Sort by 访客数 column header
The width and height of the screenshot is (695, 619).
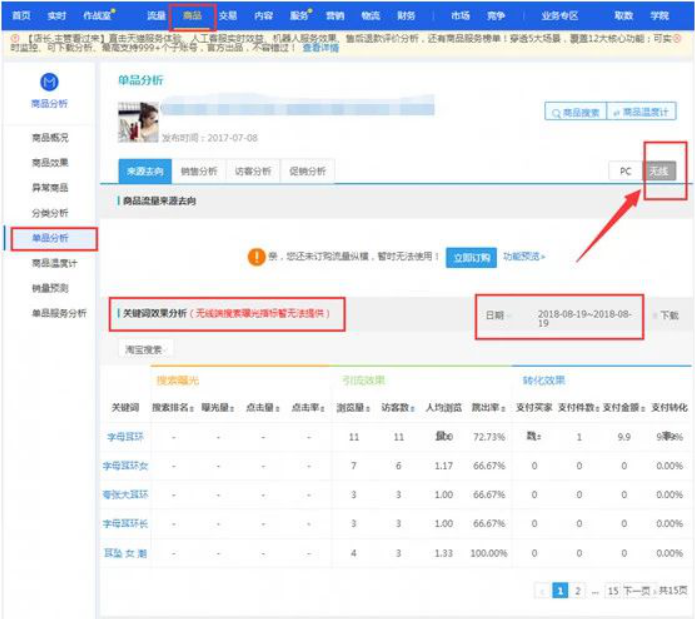[x=396, y=407]
